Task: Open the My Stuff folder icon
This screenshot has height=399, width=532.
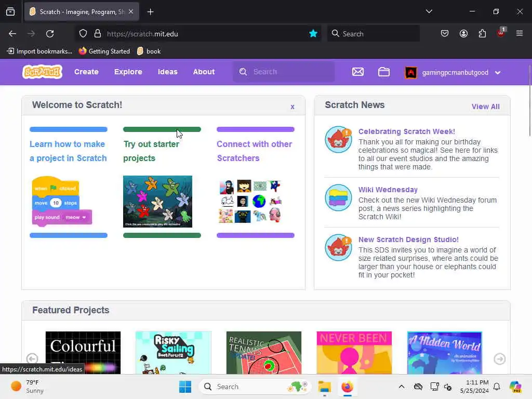Action: click(x=384, y=72)
